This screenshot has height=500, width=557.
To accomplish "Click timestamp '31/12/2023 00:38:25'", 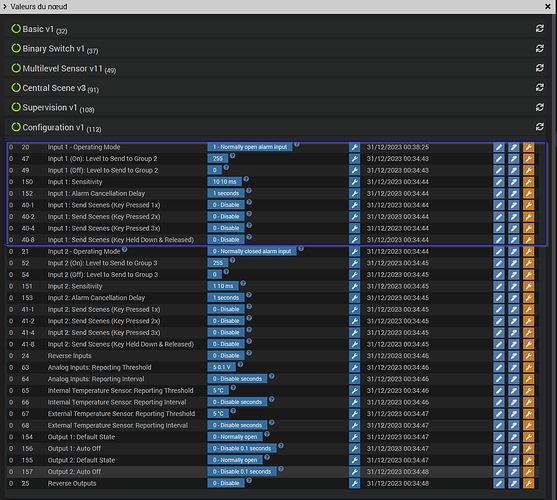I will (398, 147).
